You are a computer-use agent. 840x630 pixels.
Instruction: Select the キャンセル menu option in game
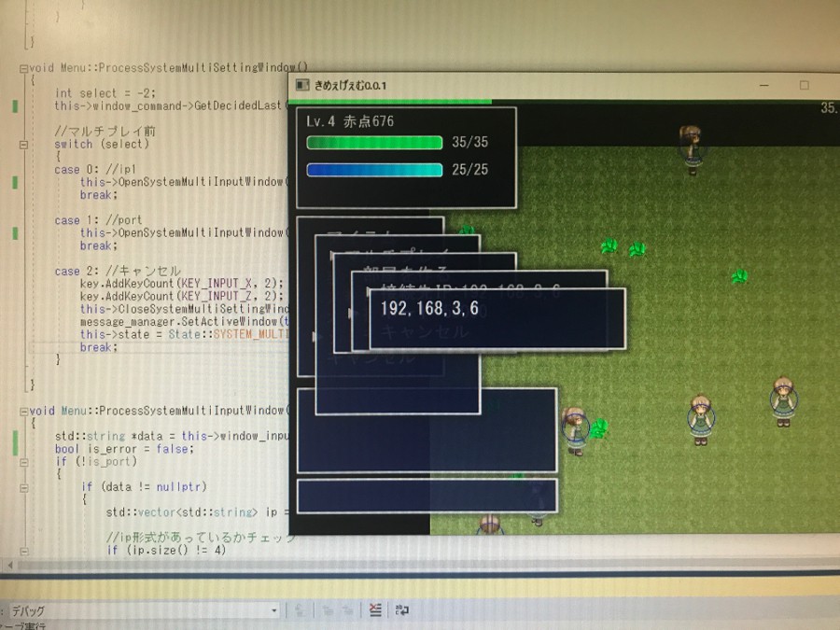tap(427, 331)
